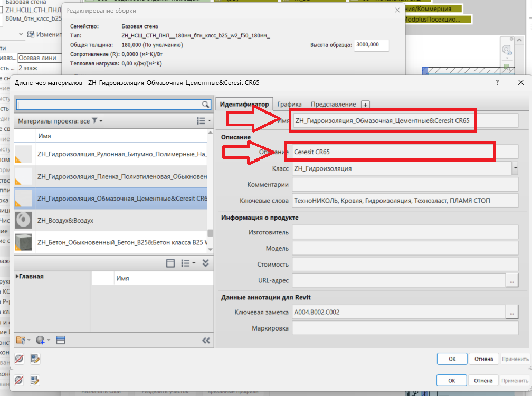
Task: Click the Ключевая заметка browse ellipsis button
Action: coord(511,312)
